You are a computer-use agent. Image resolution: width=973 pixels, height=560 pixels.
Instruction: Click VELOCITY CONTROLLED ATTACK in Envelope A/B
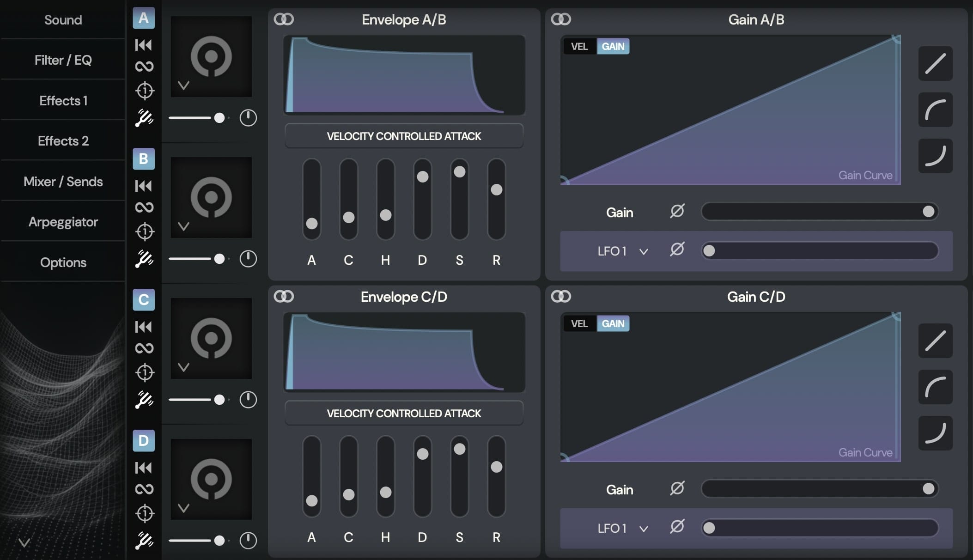404,136
